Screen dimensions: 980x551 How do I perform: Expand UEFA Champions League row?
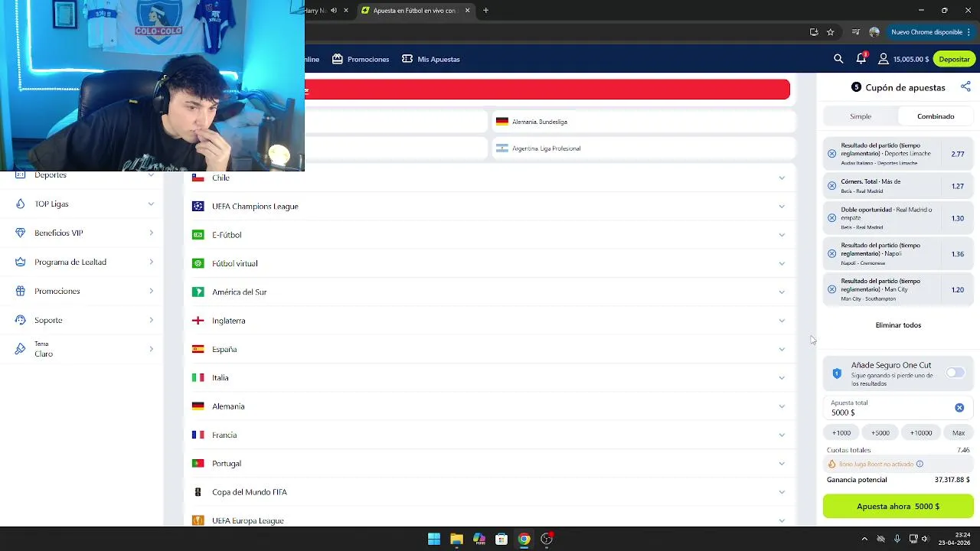coord(782,206)
